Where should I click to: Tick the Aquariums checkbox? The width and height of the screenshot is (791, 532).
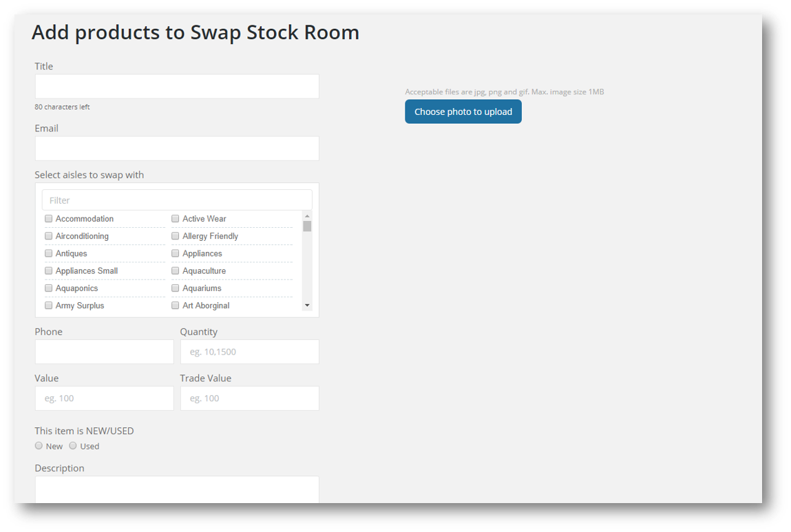coord(175,288)
